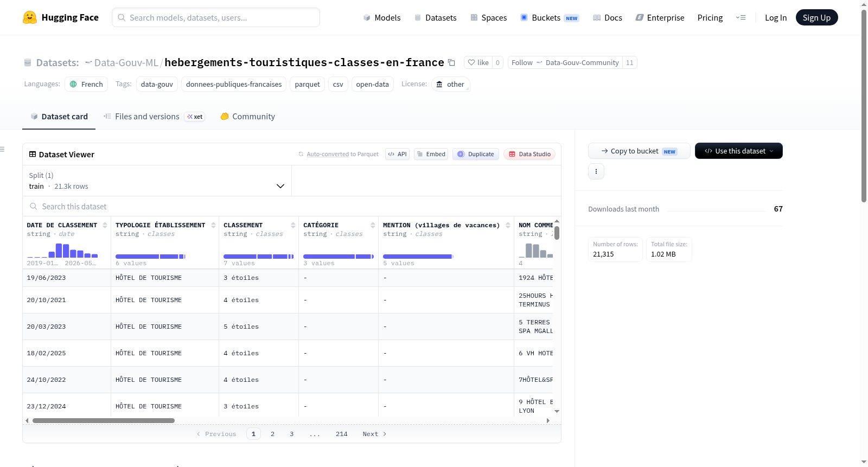Screen dimensions: 868x467
Task: Open the Split train dropdown
Action: [x=157, y=181]
